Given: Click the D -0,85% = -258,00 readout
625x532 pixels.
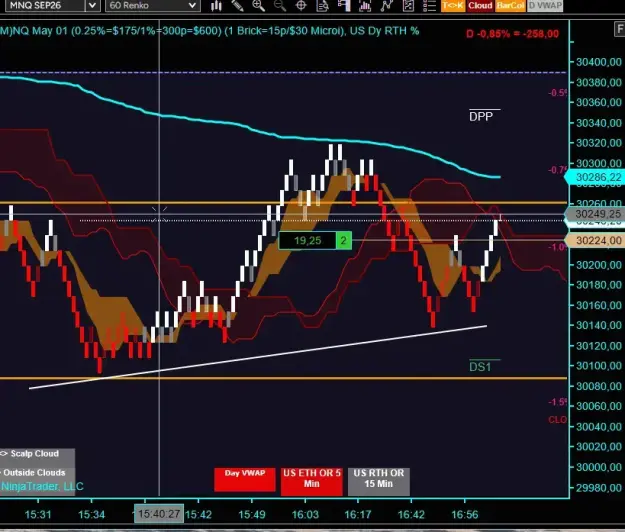Looking at the screenshot, I should (512, 34).
